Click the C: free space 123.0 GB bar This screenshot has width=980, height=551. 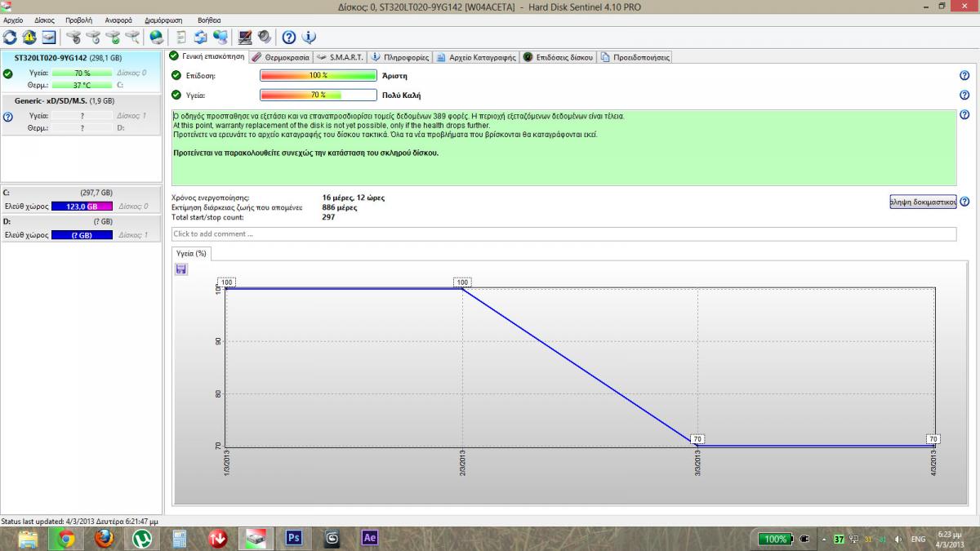[82, 207]
